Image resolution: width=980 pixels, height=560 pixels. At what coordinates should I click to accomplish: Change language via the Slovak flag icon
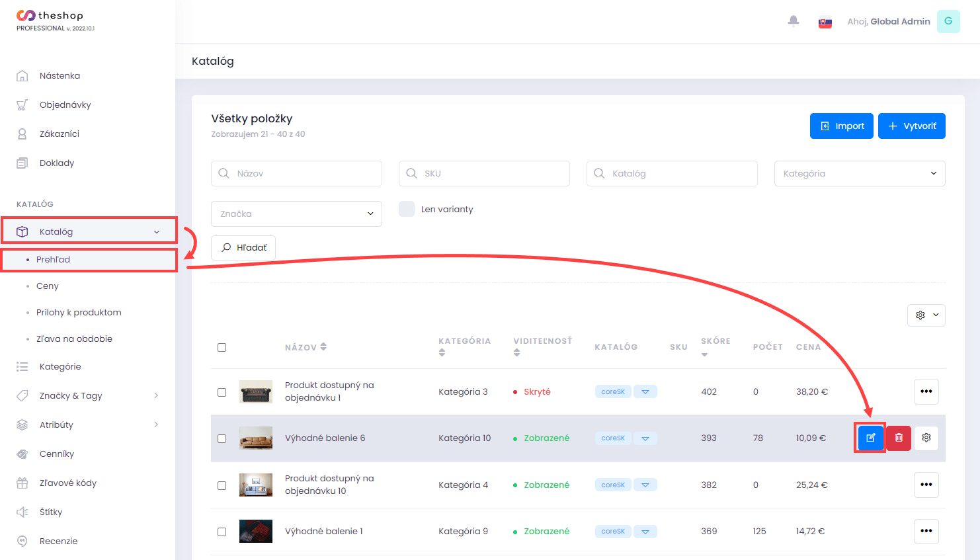[825, 22]
